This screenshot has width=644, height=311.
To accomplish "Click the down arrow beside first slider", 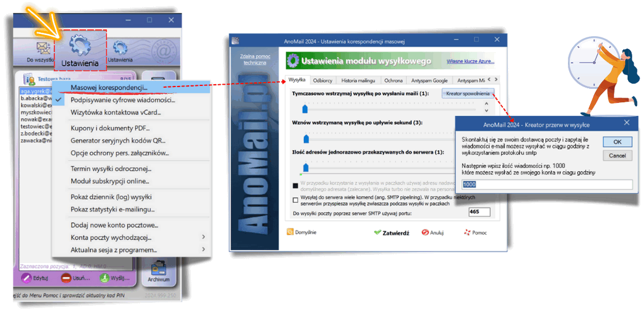I will tap(487, 110).
